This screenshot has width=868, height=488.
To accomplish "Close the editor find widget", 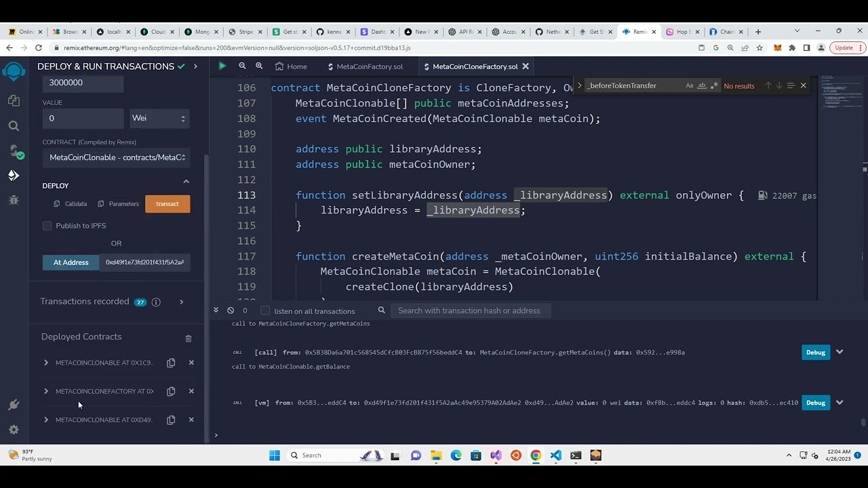I will [x=803, y=85].
